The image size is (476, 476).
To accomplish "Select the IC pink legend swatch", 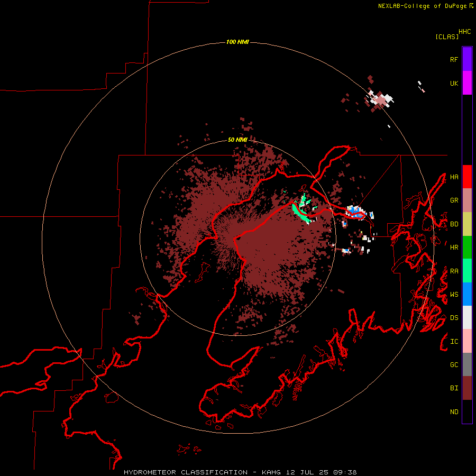I will pyautogui.click(x=467, y=341).
